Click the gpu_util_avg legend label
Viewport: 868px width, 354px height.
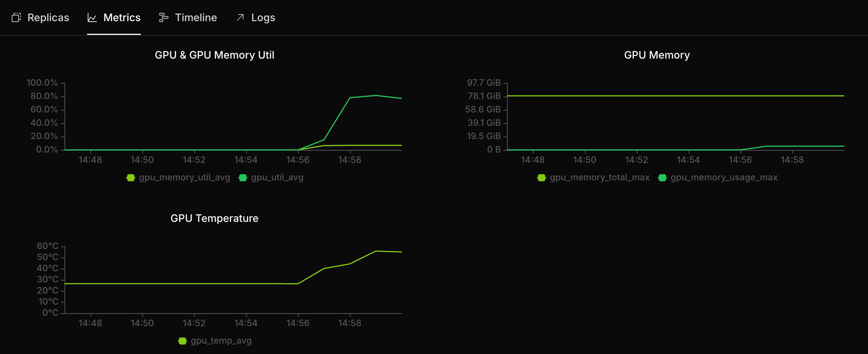click(277, 177)
